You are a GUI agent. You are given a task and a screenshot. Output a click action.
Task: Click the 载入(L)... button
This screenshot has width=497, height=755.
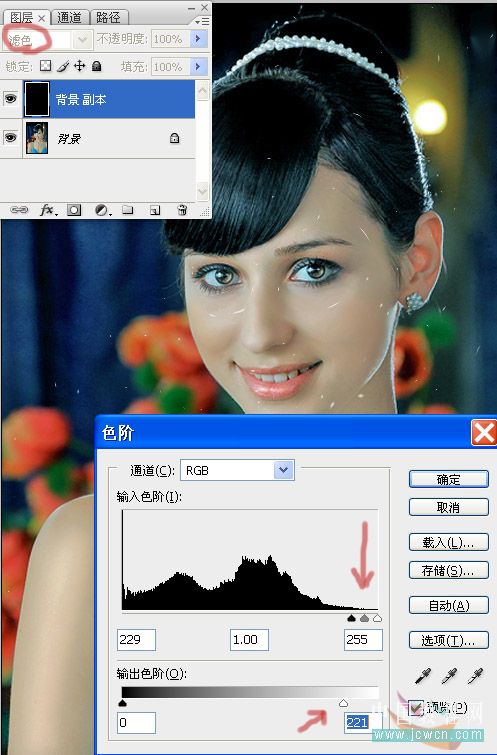pyautogui.click(x=449, y=542)
